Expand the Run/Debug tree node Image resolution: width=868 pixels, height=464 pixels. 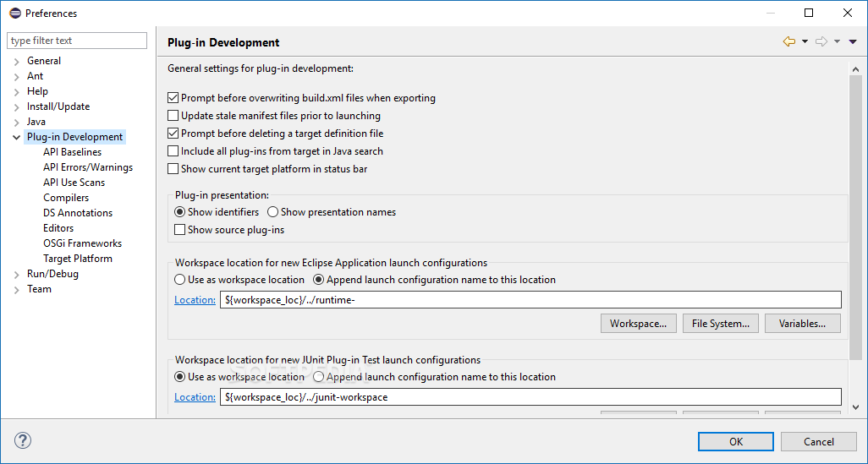tap(17, 275)
